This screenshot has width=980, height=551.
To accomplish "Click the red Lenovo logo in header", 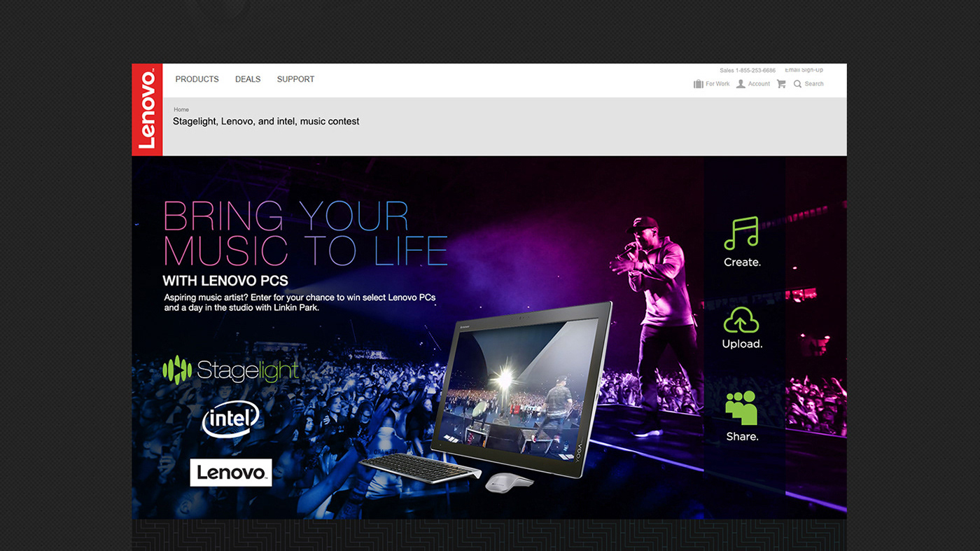I will [147, 110].
